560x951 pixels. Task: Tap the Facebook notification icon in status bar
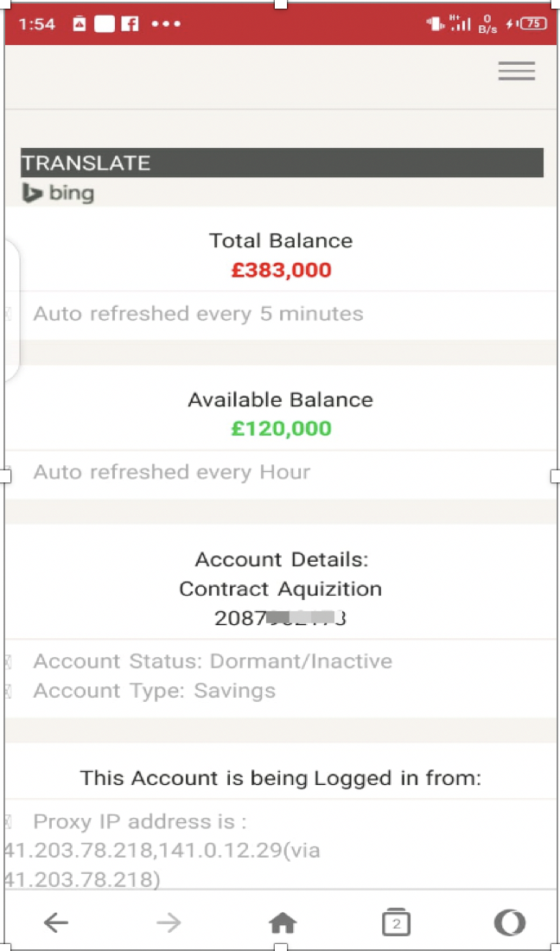click(130, 23)
